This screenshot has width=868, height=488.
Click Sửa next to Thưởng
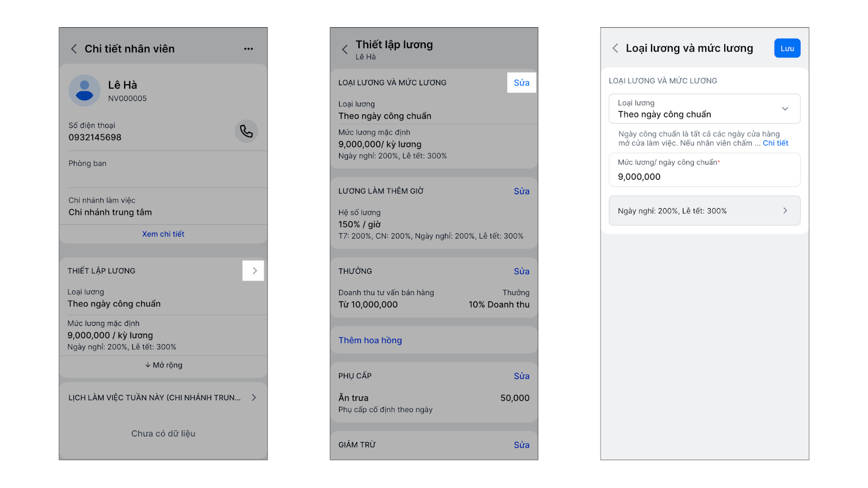521,272
